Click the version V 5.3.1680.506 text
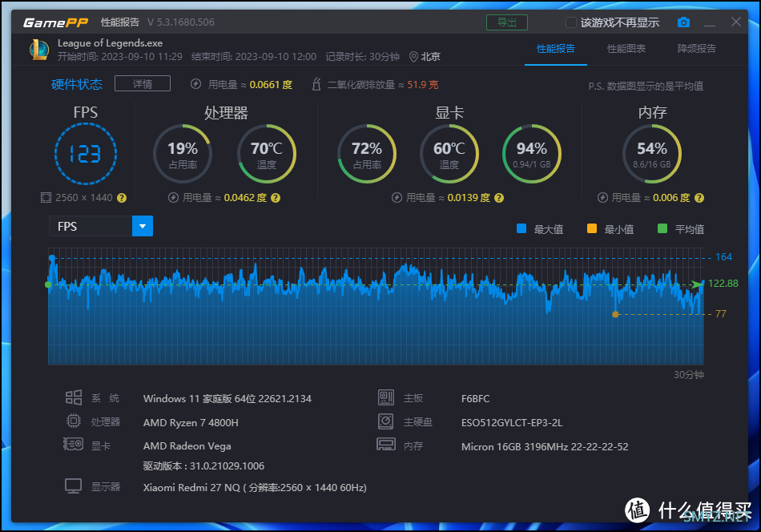The width and height of the screenshot is (761, 532). pos(181,22)
